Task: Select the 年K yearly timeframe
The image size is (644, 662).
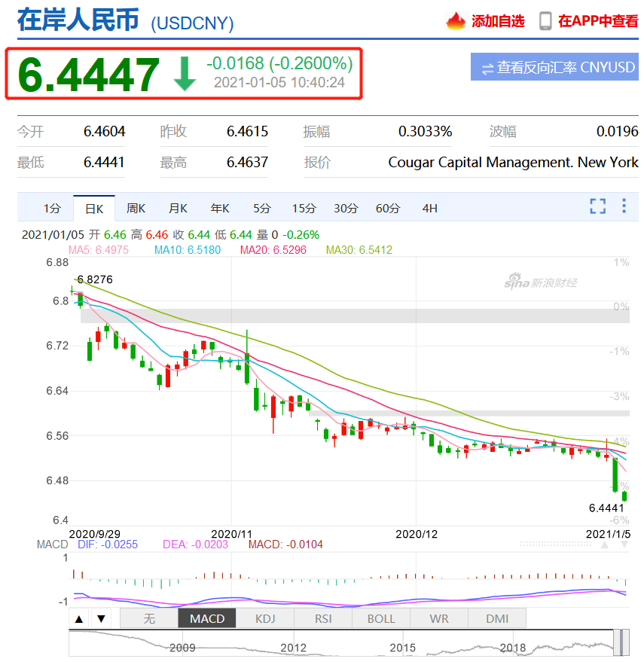Action: [219, 208]
